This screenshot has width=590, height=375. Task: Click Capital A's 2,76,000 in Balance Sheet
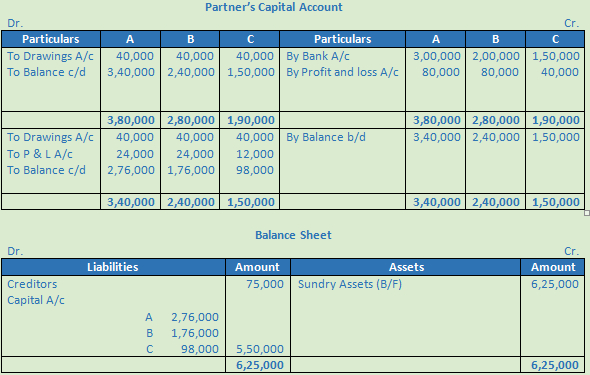pos(195,317)
